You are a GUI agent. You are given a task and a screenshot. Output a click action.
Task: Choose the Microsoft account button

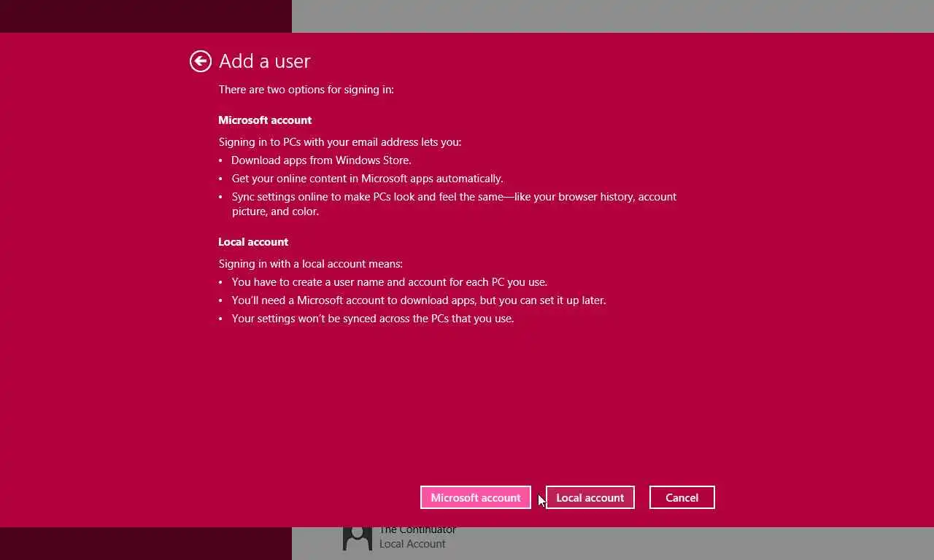point(476,497)
